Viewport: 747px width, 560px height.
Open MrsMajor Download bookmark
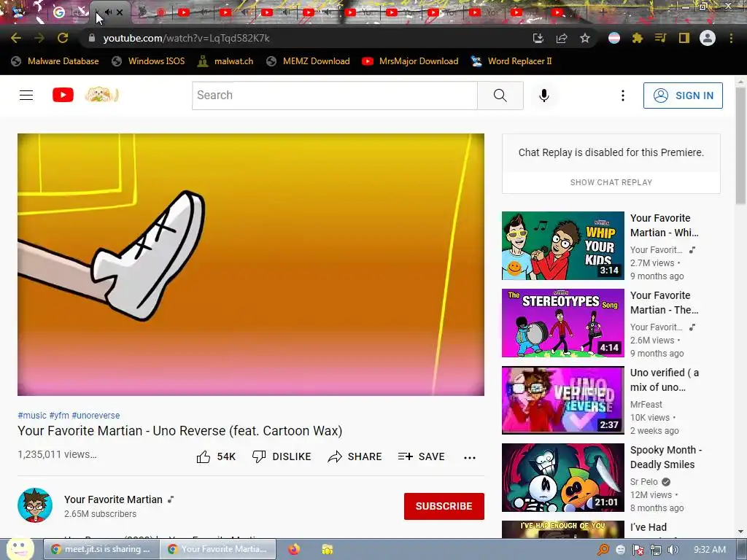(x=410, y=61)
